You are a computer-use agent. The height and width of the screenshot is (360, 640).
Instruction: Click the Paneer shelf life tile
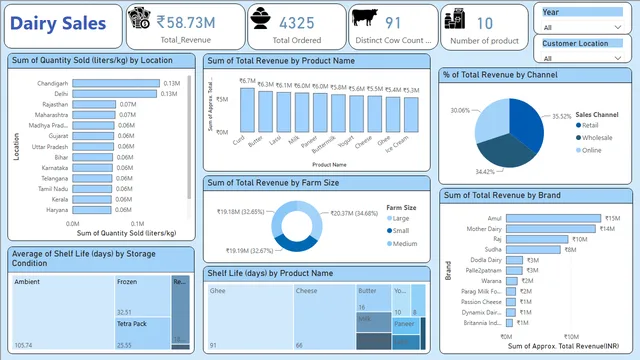[406, 326]
